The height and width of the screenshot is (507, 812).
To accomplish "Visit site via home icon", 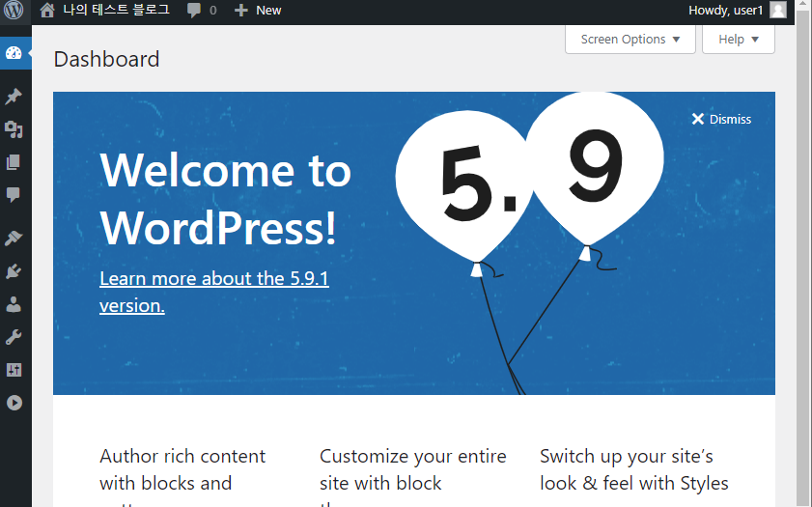I will [47, 10].
